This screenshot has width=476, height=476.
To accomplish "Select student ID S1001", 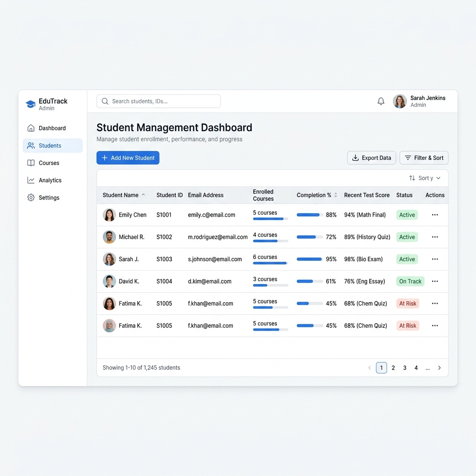I will (164, 215).
